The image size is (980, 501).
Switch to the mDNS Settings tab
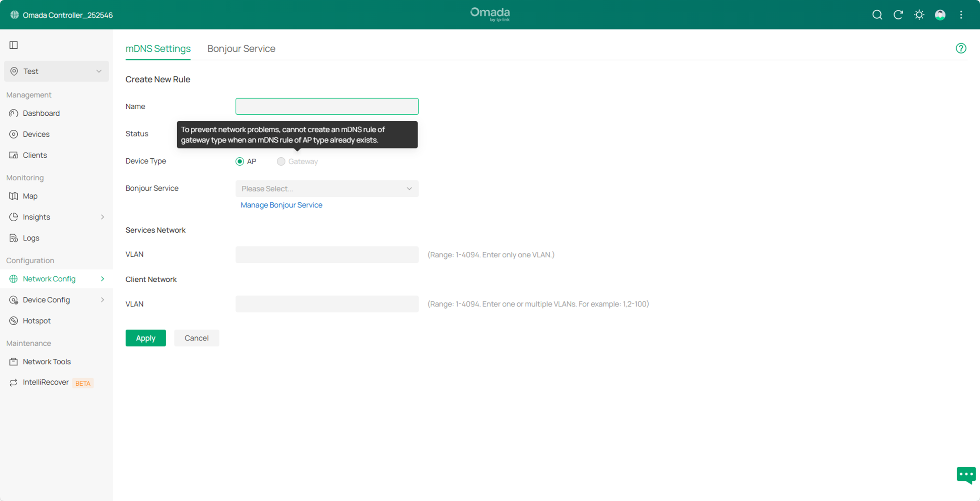click(158, 48)
